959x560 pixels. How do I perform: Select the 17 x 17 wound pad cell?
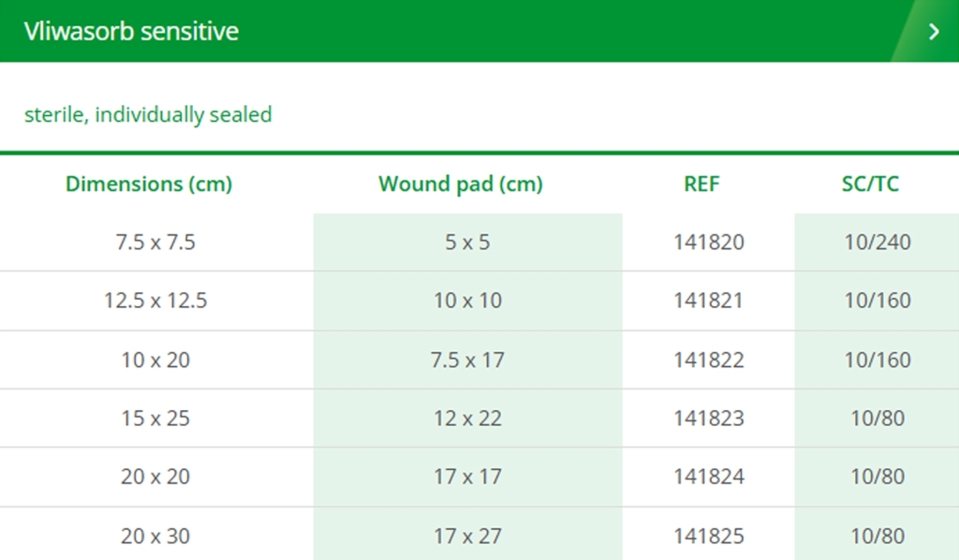pos(467,477)
